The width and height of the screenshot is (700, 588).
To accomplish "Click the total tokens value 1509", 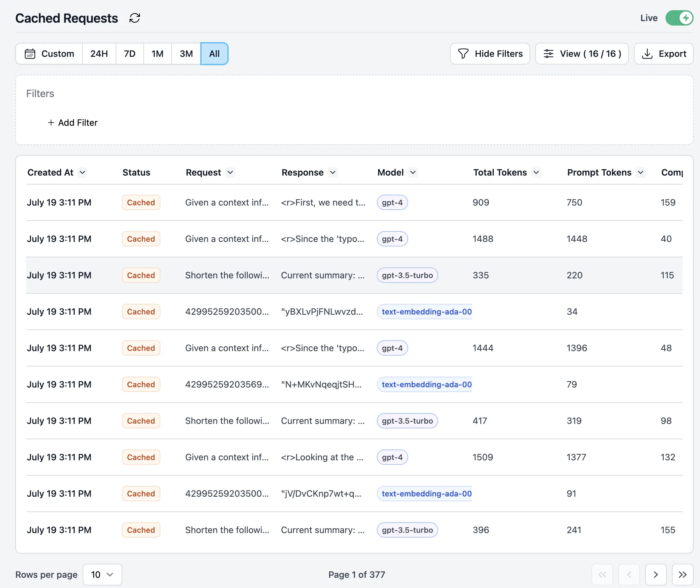I will [483, 457].
